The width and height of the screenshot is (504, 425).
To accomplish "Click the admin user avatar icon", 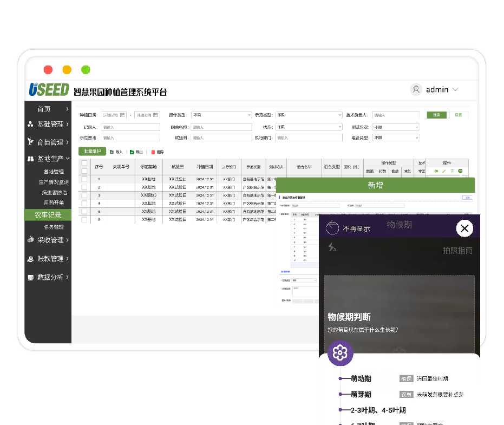I will point(416,90).
